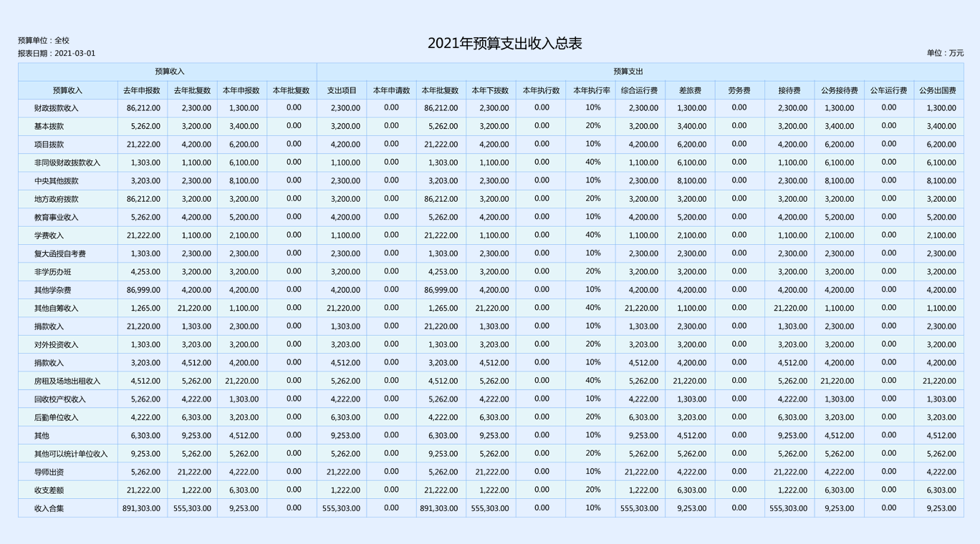Screen dimensions: 980x544
Task: Select the 去年批复数 column header
Action: [192, 91]
